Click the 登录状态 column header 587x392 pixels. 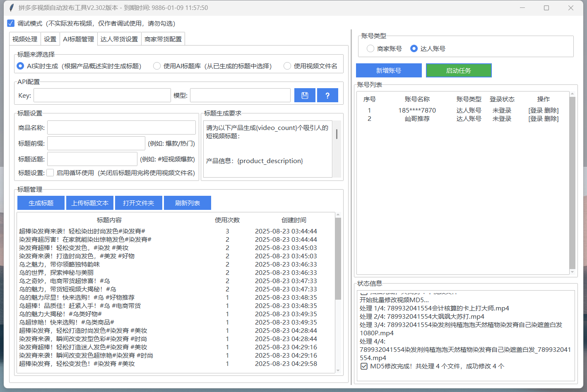click(502, 99)
